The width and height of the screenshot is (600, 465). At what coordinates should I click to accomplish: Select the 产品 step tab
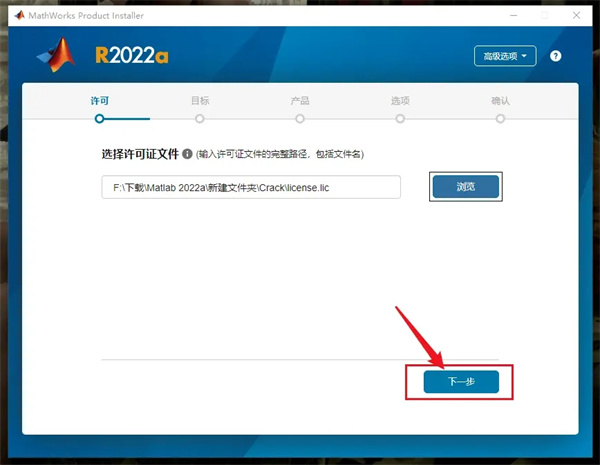point(300,101)
